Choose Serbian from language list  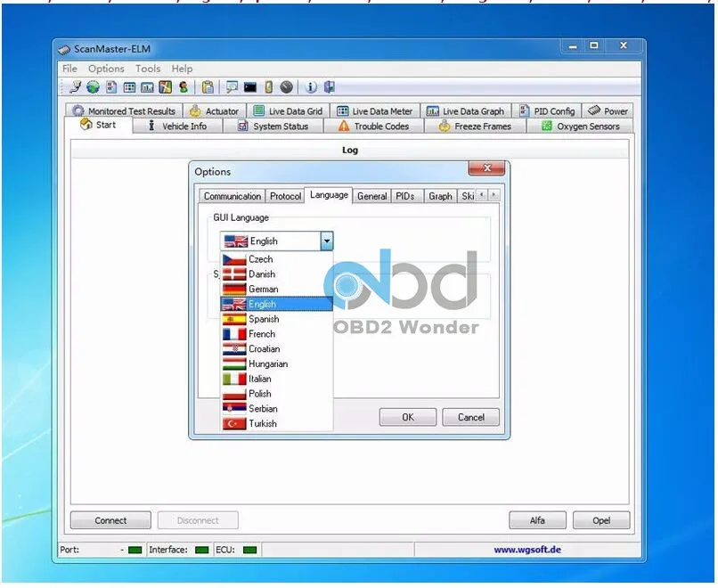tap(276, 409)
